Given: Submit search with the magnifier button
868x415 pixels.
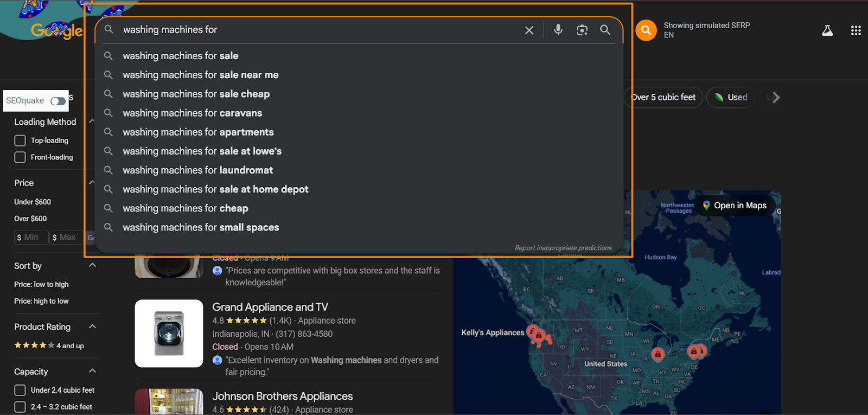Looking at the screenshot, I should coord(605,30).
